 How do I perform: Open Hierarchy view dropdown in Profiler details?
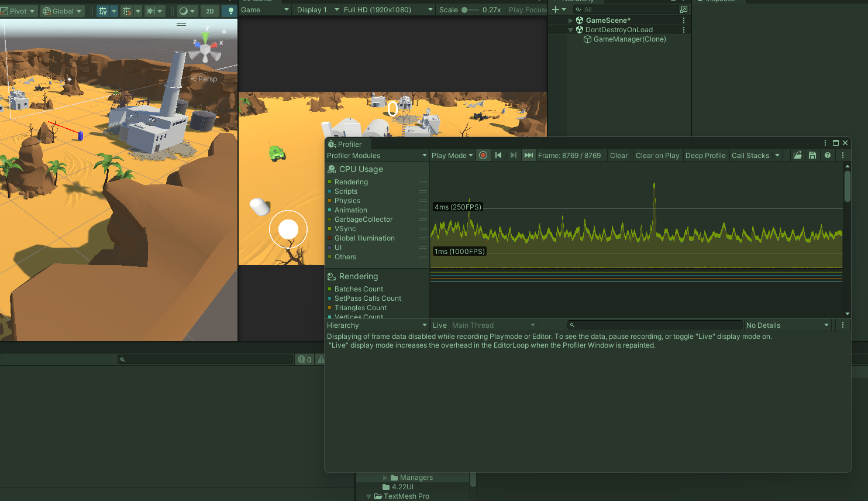(x=377, y=325)
